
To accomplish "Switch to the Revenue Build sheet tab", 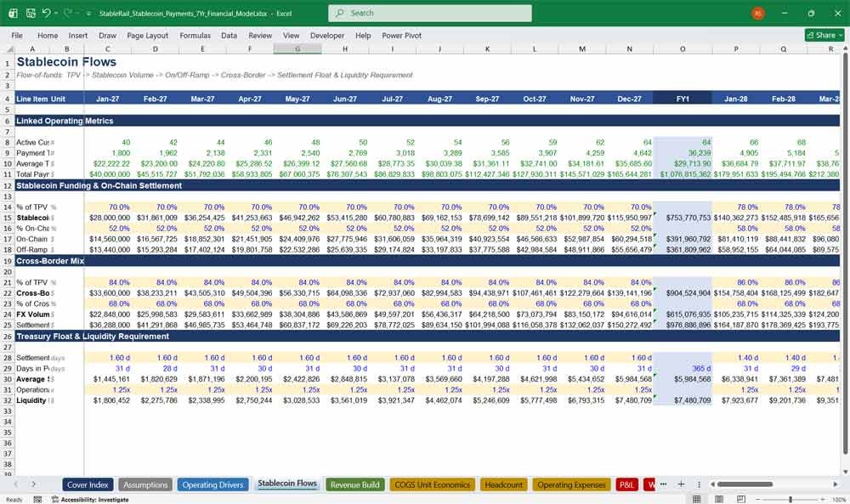I will pyautogui.click(x=355, y=484).
